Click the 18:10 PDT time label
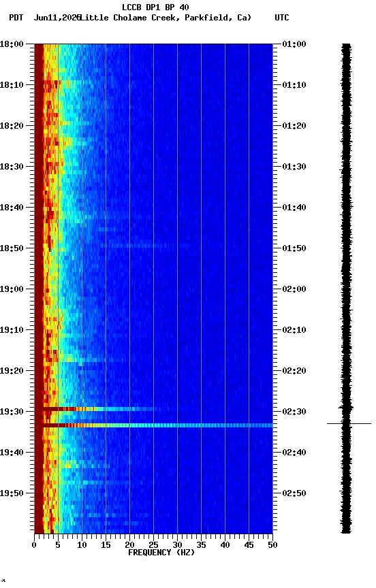The height and width of the screenshot is (588, 376). (12, 85)
